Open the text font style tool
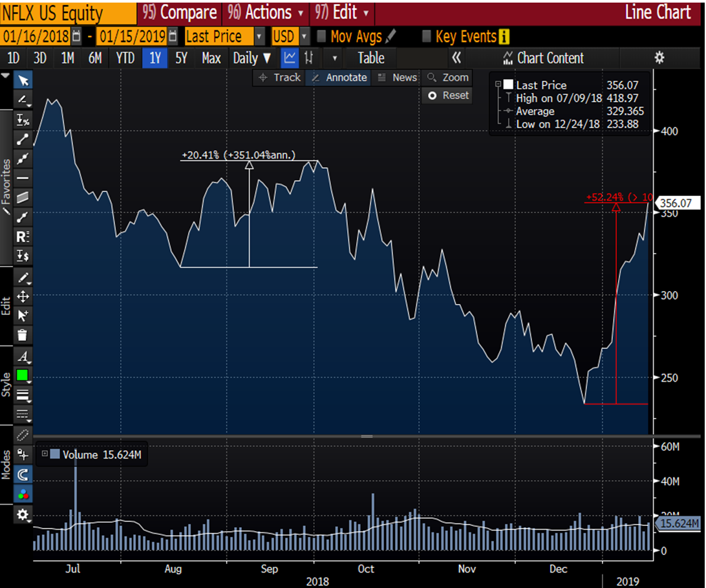This screenshot has height=588, width=706. click(23, 356)
